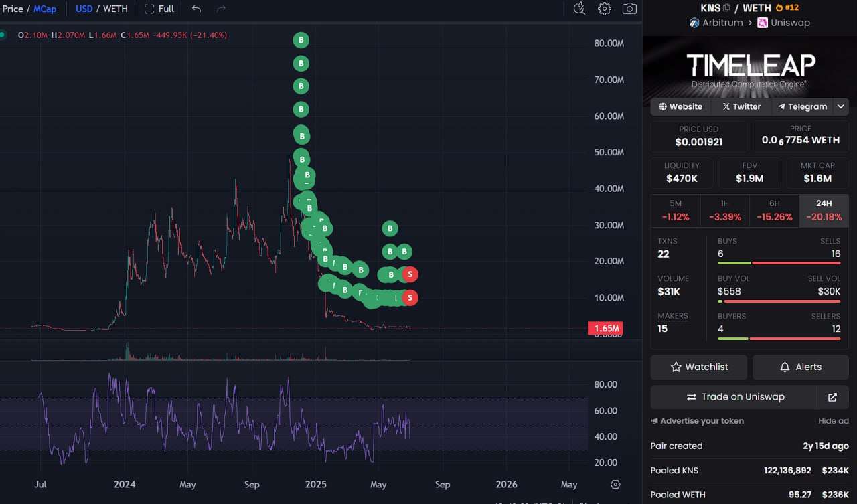Click the lower red S marker near 10.00M
This screenshot has height=504, width=857.
click(410, 297)
